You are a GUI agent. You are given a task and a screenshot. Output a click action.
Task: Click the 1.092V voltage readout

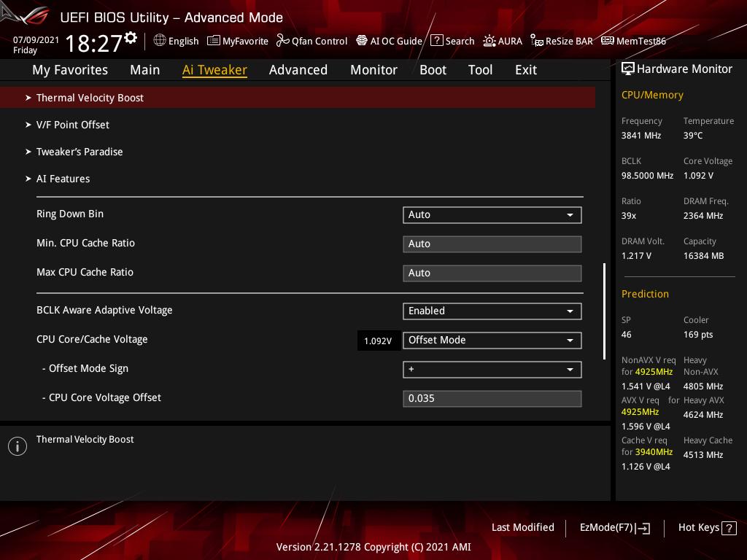378,341
